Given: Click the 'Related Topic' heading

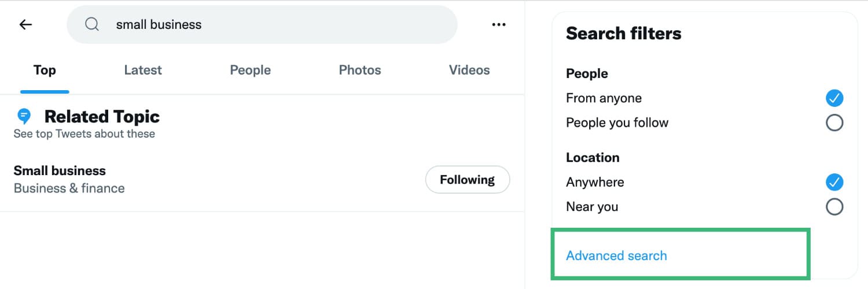Looking at the screenshot, I should pyautogui.click(x=102, y=117).
